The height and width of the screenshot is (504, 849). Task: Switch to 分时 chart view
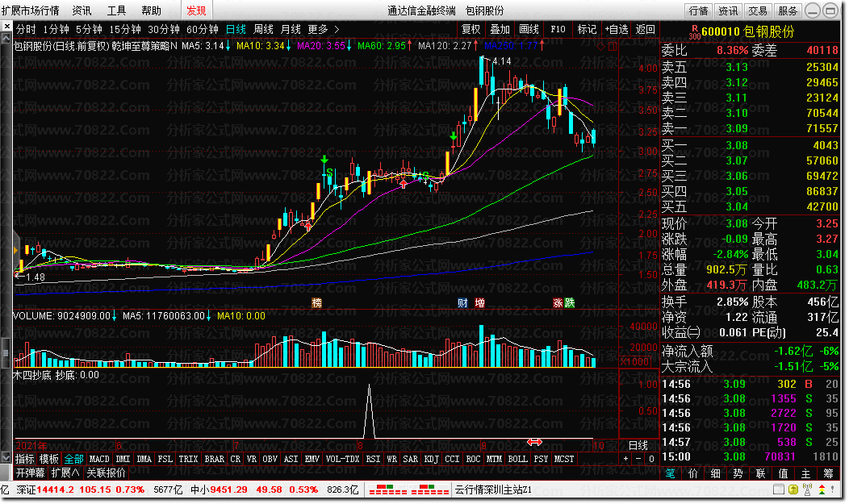coord(26,29)
